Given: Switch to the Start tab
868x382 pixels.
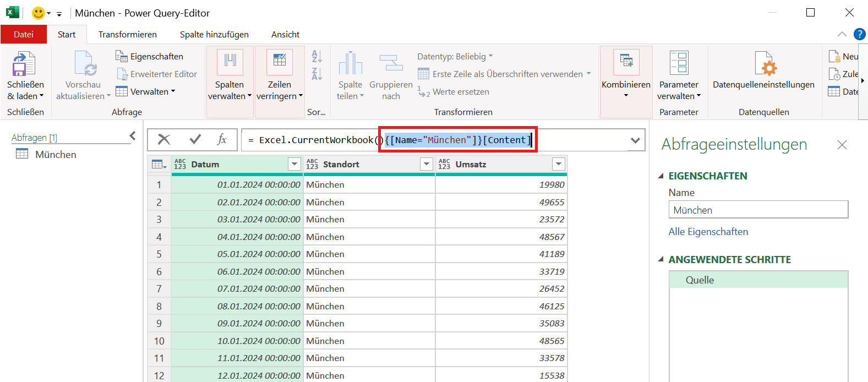Looking at the screenshot, I should click(x=67, y=34).
